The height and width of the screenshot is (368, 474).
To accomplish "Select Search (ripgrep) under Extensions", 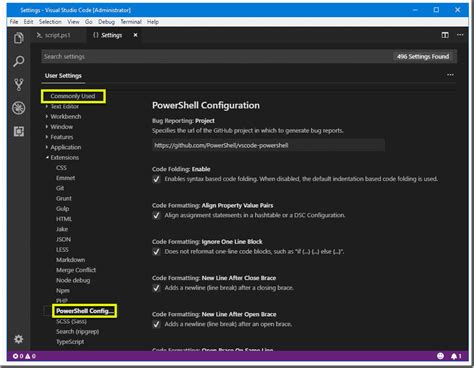I will tap(77, 332).
